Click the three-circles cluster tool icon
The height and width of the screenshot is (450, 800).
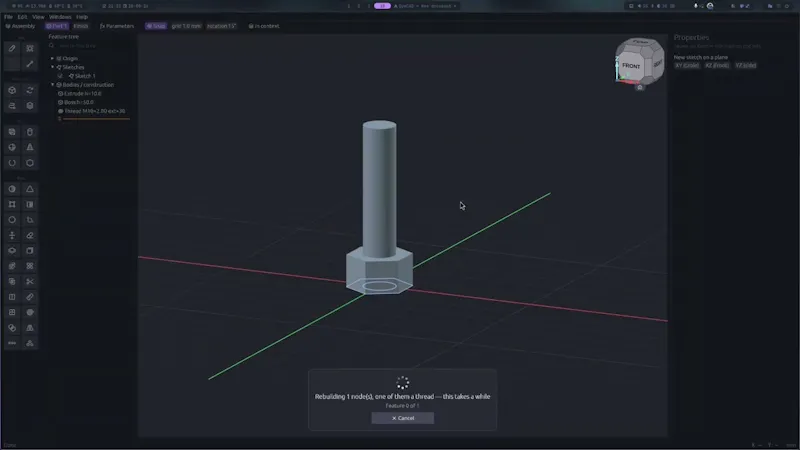click(x=30, y=343)
